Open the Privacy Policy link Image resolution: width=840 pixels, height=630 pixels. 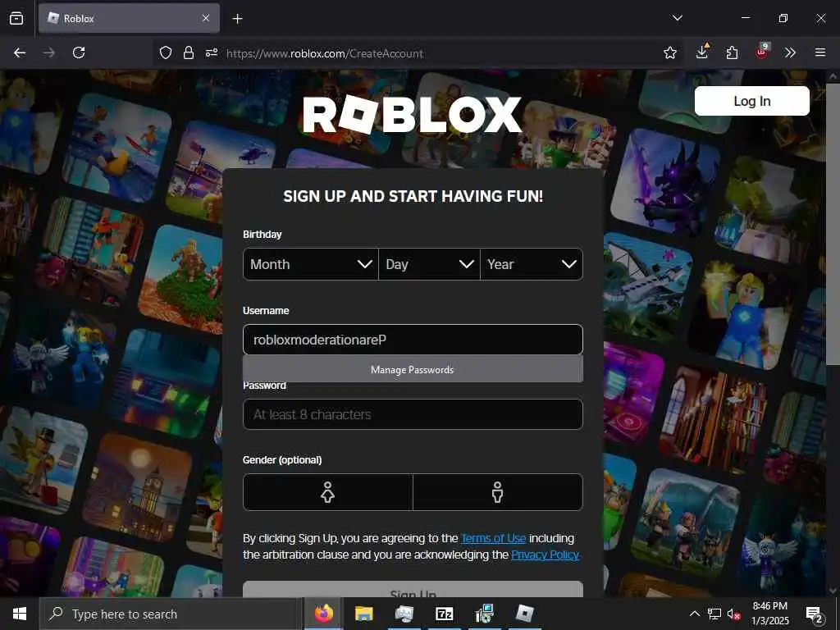tap(545, 555)
